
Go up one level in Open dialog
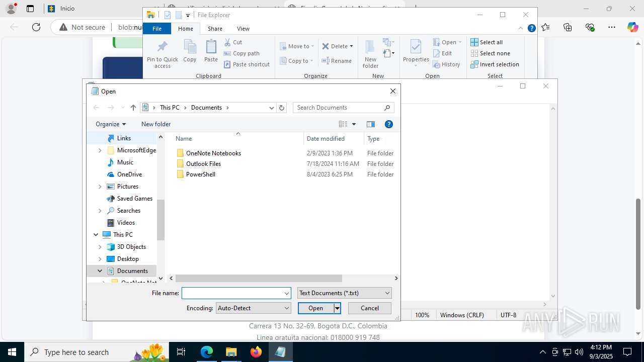(133, 108)
